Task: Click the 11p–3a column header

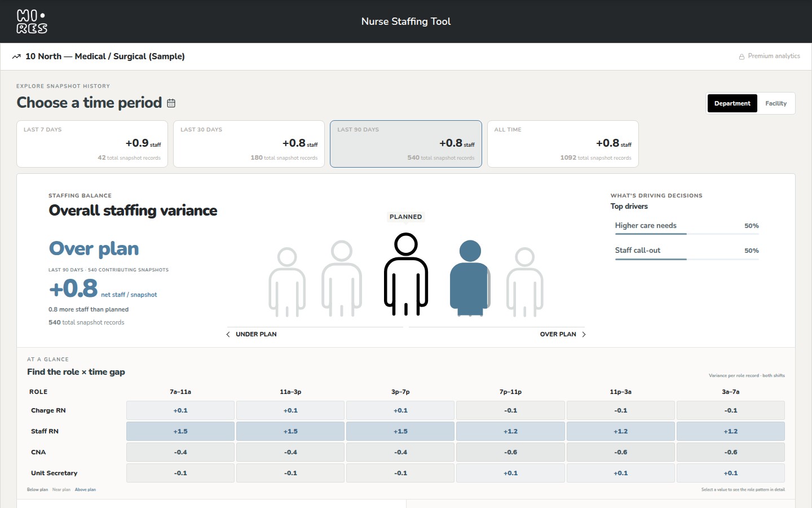Action: pyautogui.click(x=620, y=392)
